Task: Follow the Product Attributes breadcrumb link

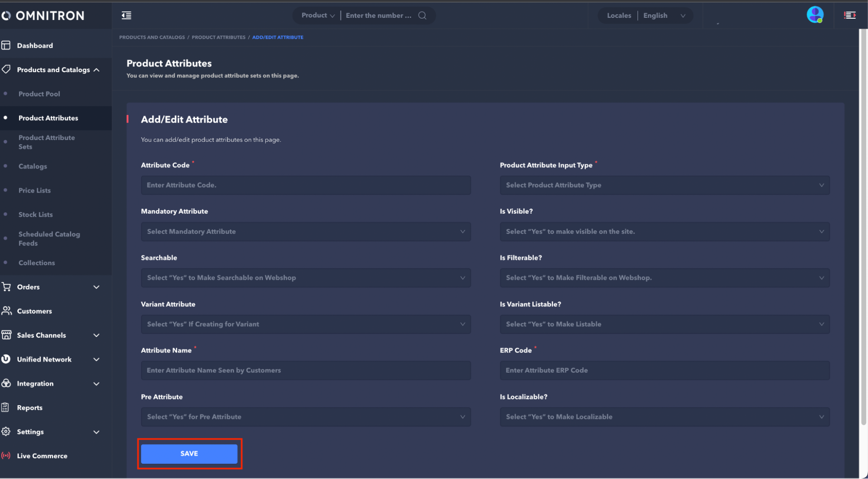Action: [218, 37]
